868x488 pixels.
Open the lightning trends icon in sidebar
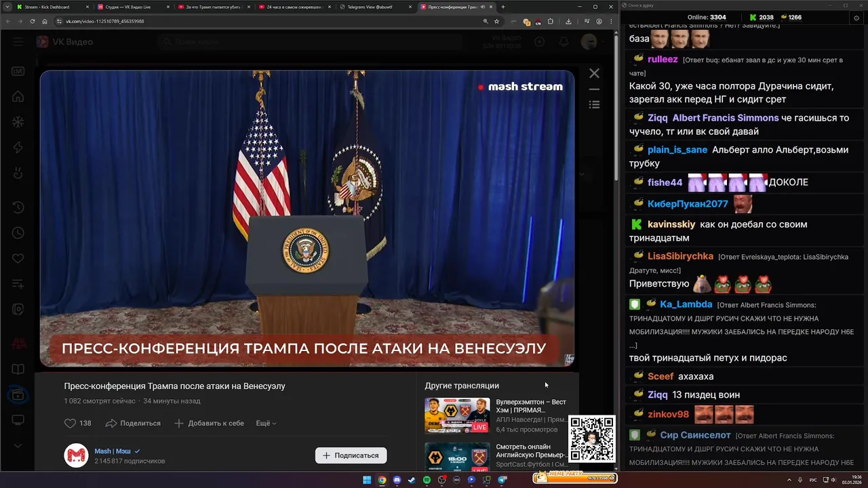[18, 148]
